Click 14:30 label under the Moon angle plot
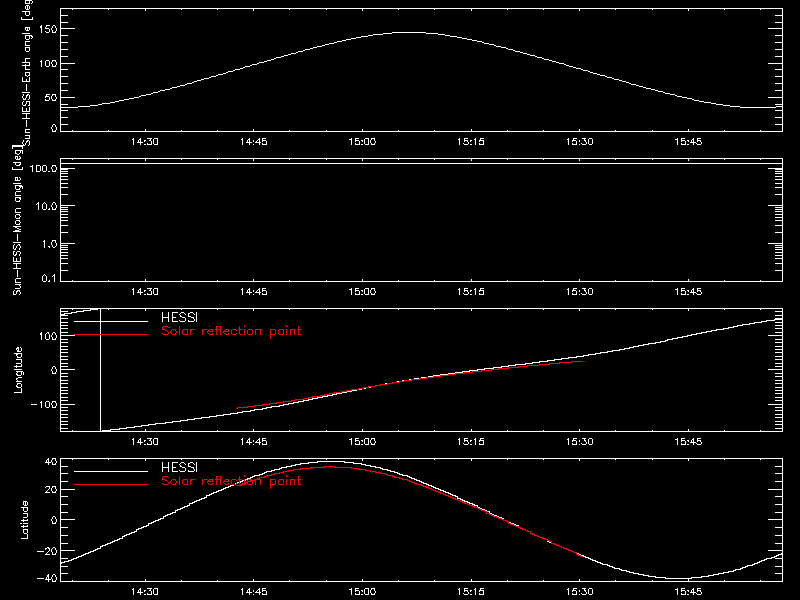This screenshot has width=800, height=600. pos(145,292)
